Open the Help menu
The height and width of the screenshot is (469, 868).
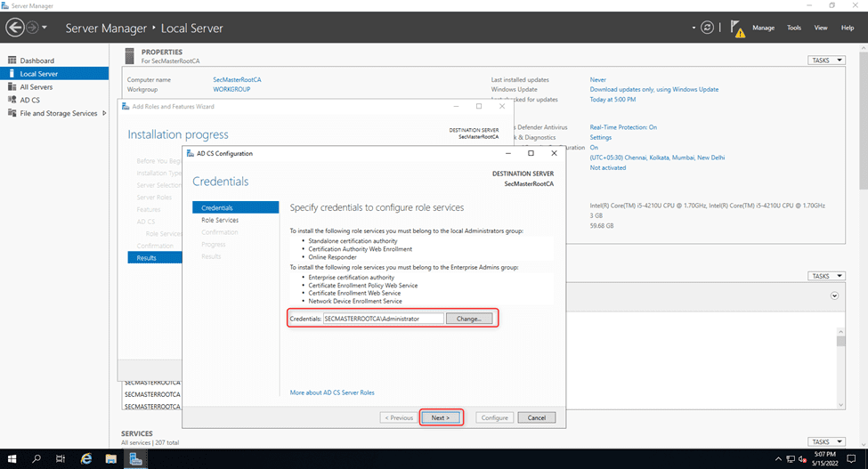pos(848,28)
